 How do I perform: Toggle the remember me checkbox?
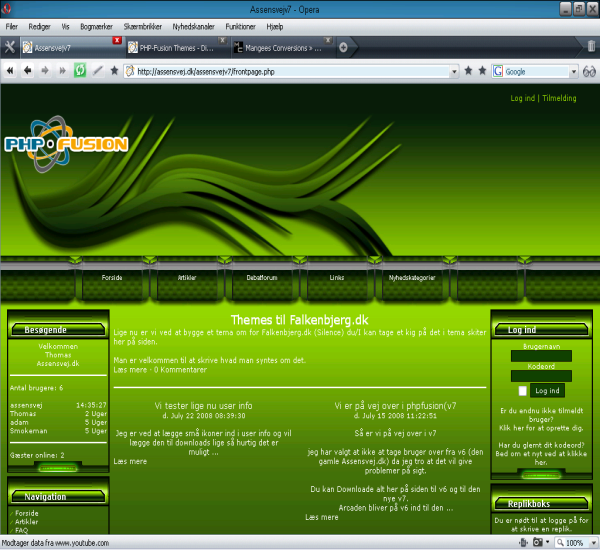[x=522, y=391]
